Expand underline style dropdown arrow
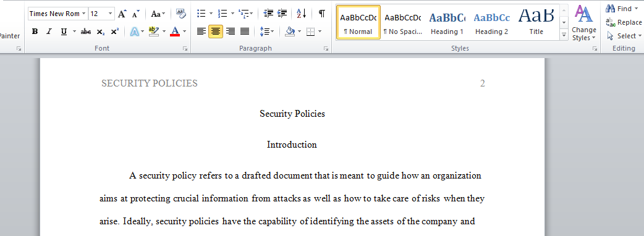This screenshot has height=236, width=644. point(74,31)
